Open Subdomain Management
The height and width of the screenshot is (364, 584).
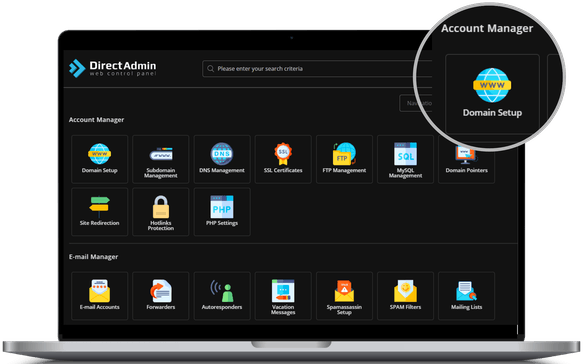[161, 159]
